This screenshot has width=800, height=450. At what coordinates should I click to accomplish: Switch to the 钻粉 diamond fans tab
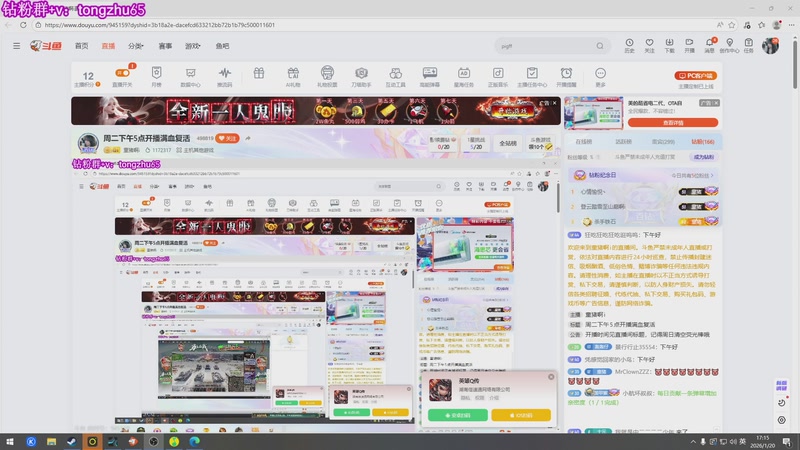coord(703,141)
